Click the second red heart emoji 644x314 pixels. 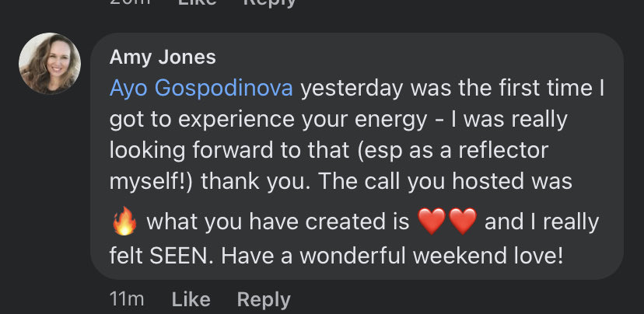point(462,223)
